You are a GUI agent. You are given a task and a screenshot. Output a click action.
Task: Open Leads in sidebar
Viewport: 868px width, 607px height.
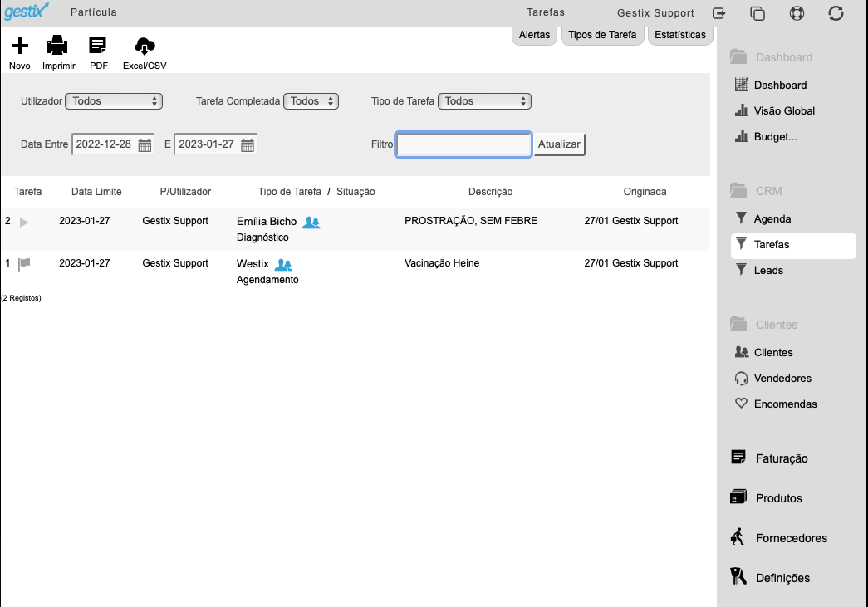[768, 270]
